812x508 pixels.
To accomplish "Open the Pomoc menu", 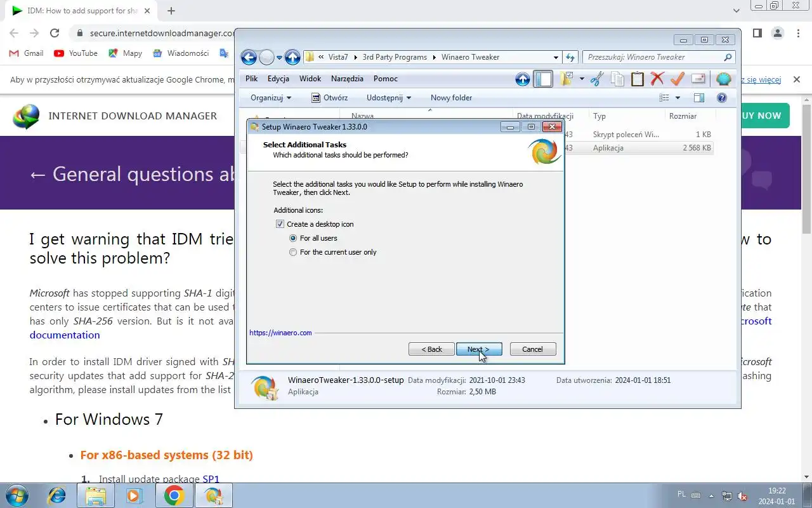I will pos(386,79).
